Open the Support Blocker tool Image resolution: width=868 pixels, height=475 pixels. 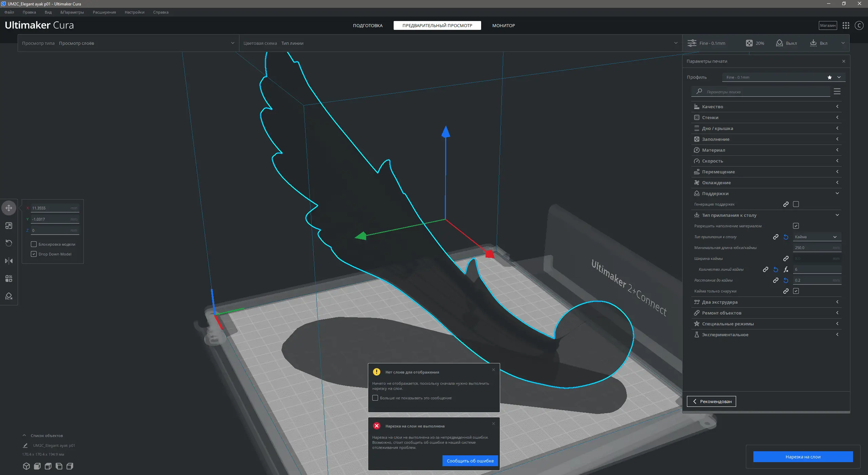click(x=9, y=296)
